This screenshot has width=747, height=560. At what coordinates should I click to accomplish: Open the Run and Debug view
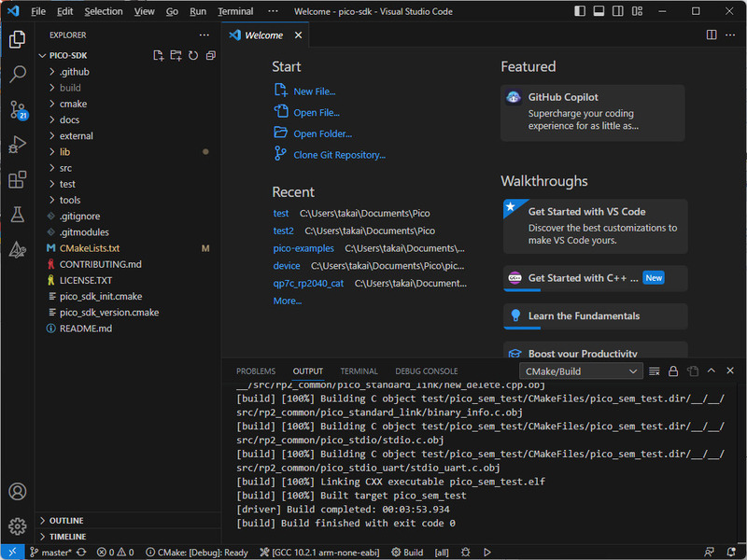(x=17, y=145)
